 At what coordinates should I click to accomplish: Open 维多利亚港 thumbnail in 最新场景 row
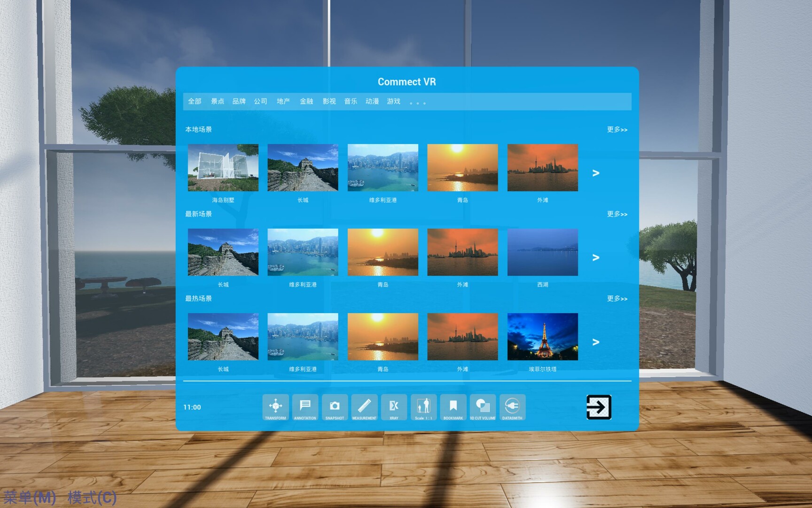pos(303,252)
